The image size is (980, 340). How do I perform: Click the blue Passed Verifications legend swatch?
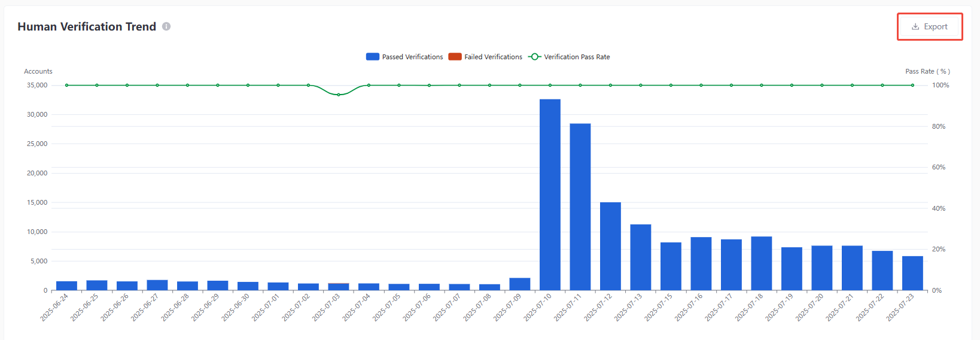pos(372,57)
